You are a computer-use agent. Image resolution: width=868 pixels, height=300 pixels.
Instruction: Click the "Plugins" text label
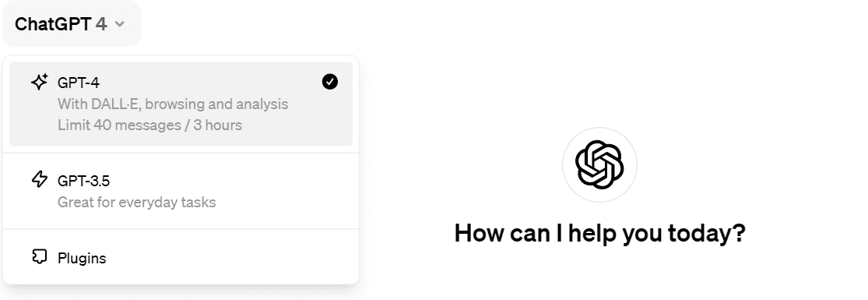click(82, 259)
